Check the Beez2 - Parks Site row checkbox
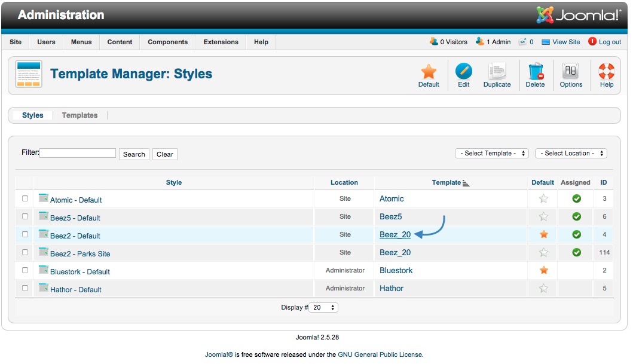The height and width of the screenshot is (364, 633). [25, 252]
